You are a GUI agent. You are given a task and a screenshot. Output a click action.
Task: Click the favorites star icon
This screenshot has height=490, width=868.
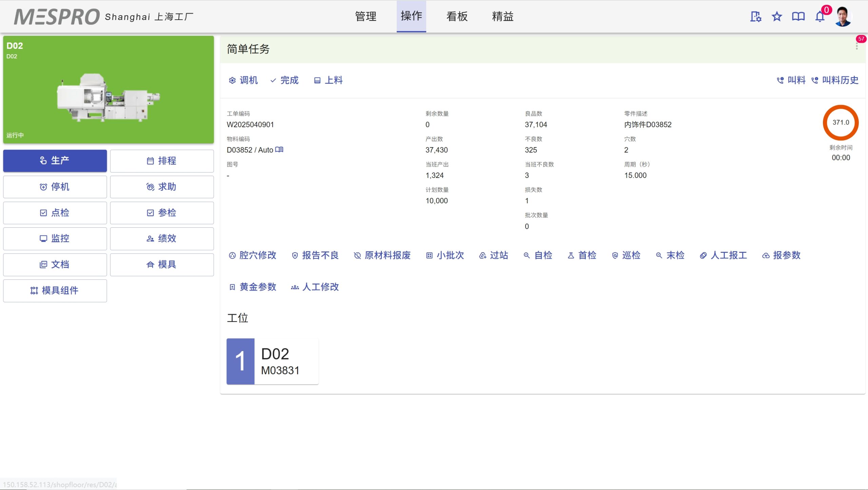[x=777, y=16]
